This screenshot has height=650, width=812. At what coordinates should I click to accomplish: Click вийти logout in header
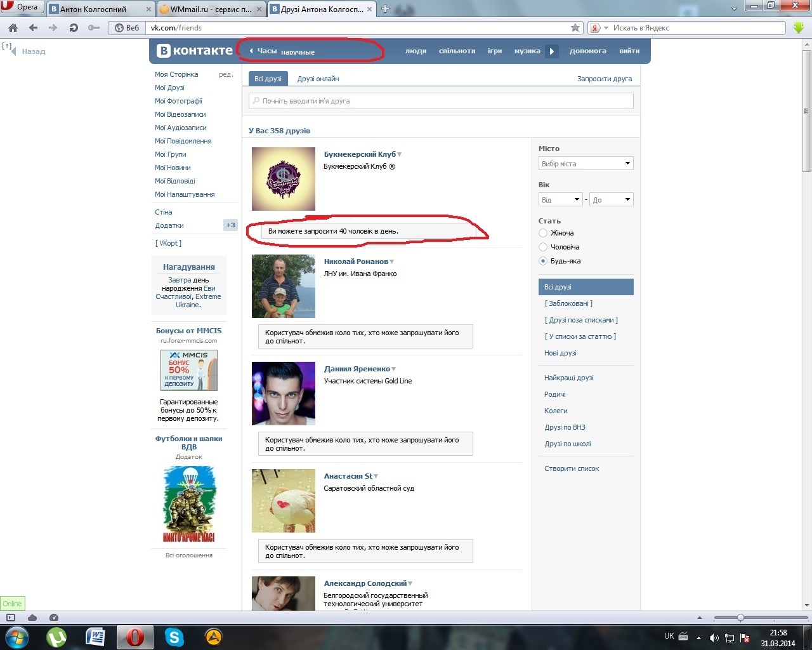(x=629, y=51)
